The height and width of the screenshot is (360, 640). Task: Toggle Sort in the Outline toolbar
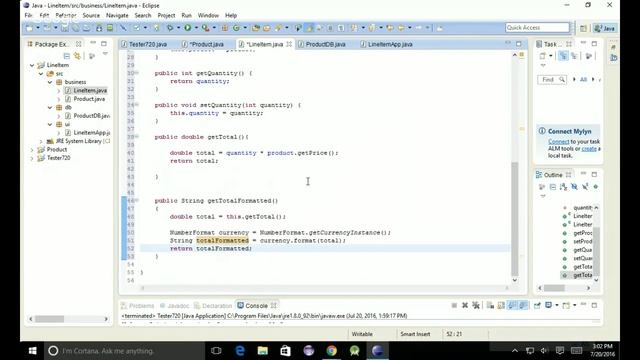tap(563, 187)
